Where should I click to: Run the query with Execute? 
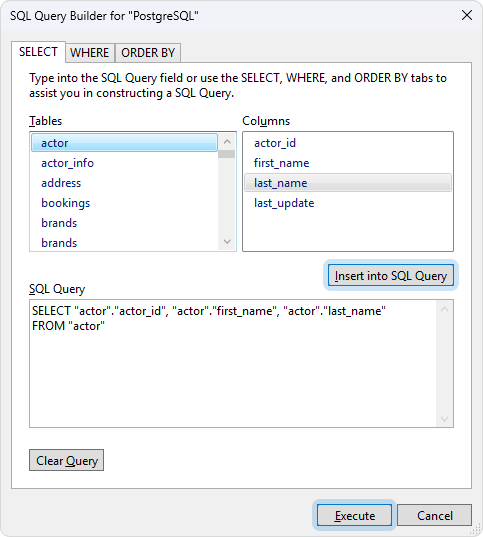click(355, 515)
